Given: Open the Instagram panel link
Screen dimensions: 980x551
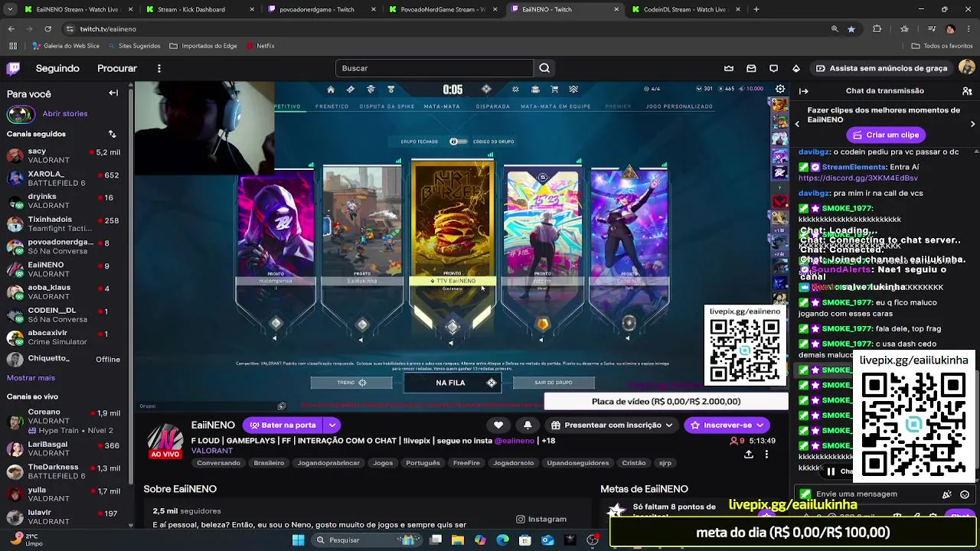Looking at the screenshot, I should tap(541, 519).
